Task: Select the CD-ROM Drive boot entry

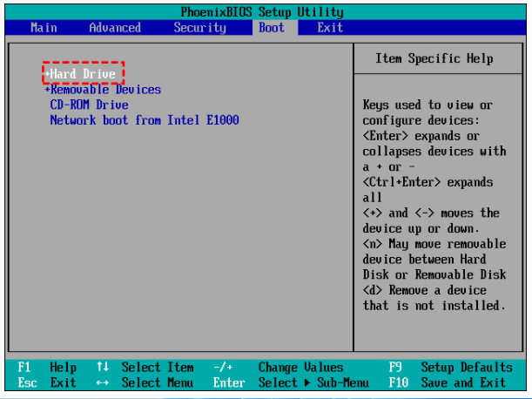Action: tap(89, 105)
